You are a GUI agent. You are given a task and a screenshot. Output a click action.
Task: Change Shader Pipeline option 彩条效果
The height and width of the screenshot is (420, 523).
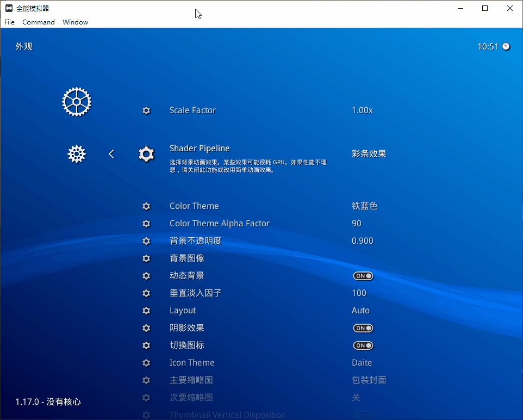click(x=369, y=154)
